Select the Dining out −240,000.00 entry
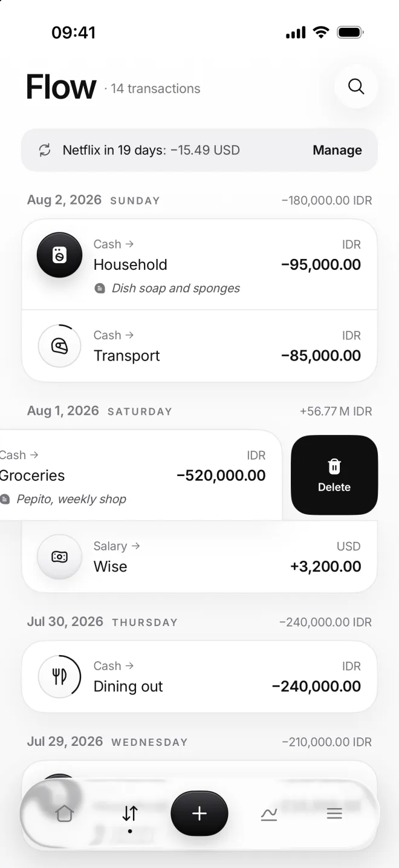This screenshot has width=399, height=868. (x=199, y=677)
